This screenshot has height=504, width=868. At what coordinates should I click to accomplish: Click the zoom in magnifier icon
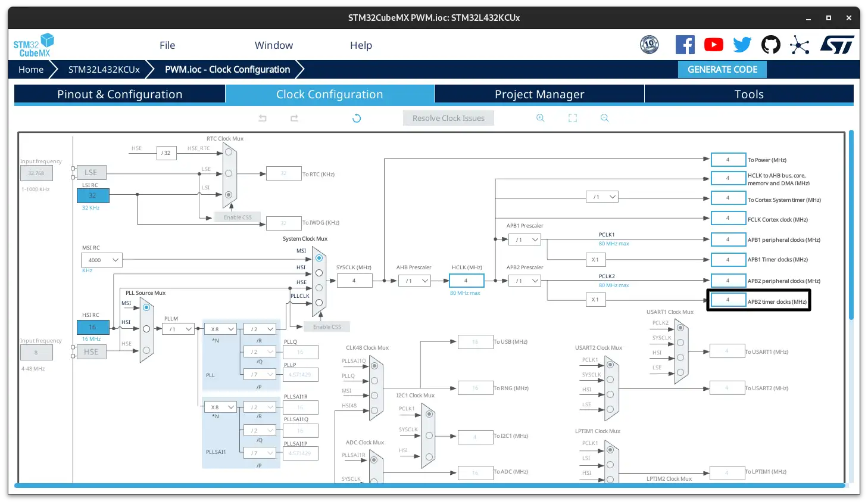tap(541, 118)
